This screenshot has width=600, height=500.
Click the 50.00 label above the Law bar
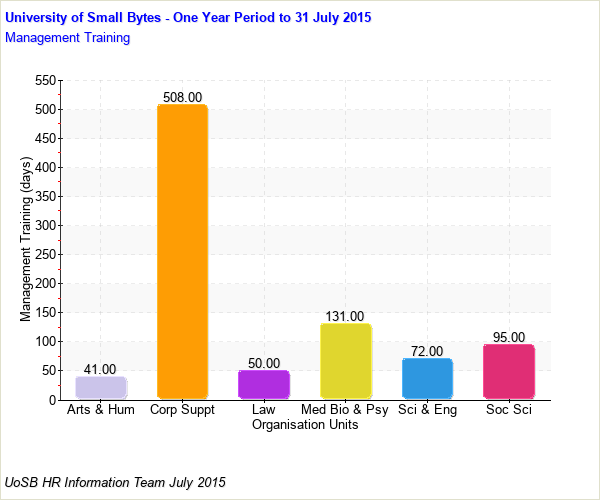[264, 363]
